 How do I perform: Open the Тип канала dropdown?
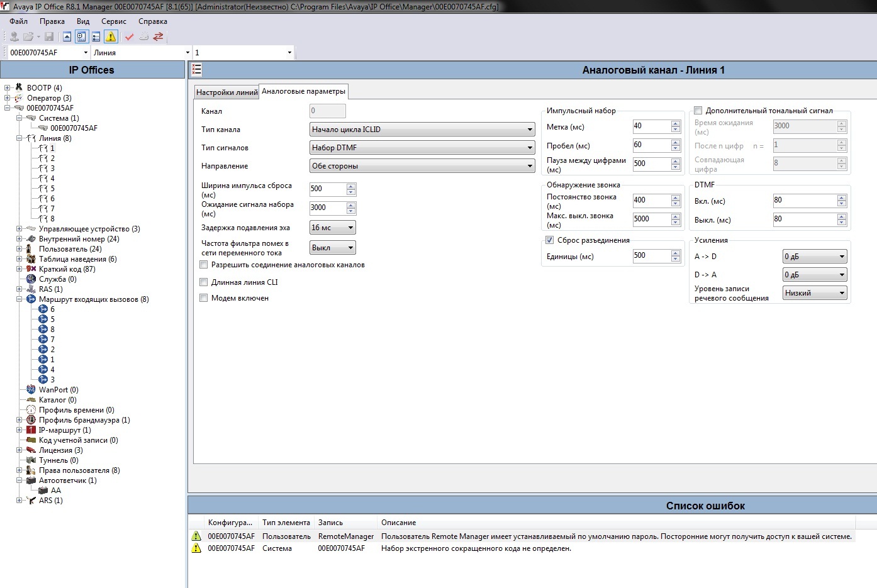422,130
